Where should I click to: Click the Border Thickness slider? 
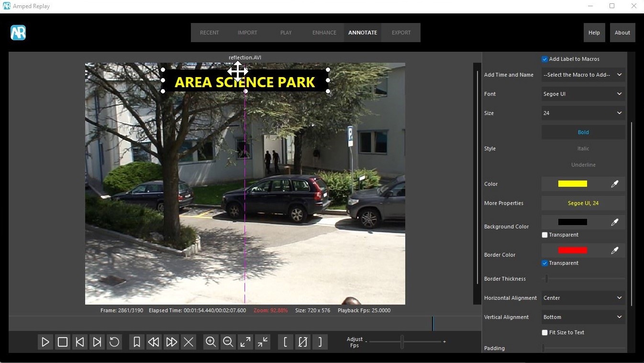[584, 279]
